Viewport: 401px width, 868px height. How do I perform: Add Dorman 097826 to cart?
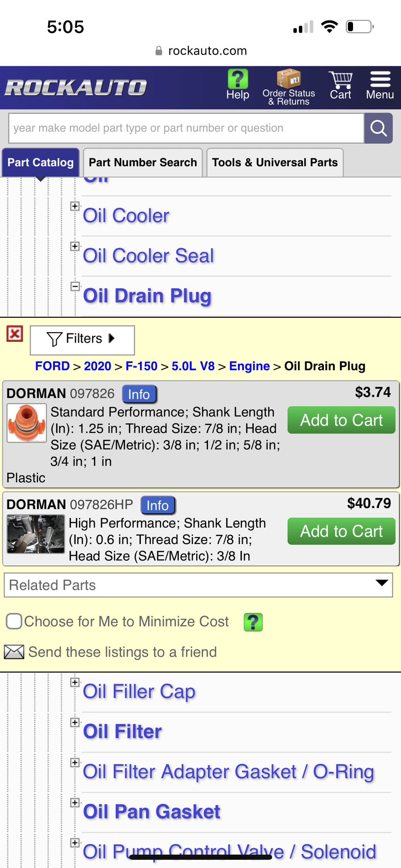pyautogui.click(x=341, y=419)
